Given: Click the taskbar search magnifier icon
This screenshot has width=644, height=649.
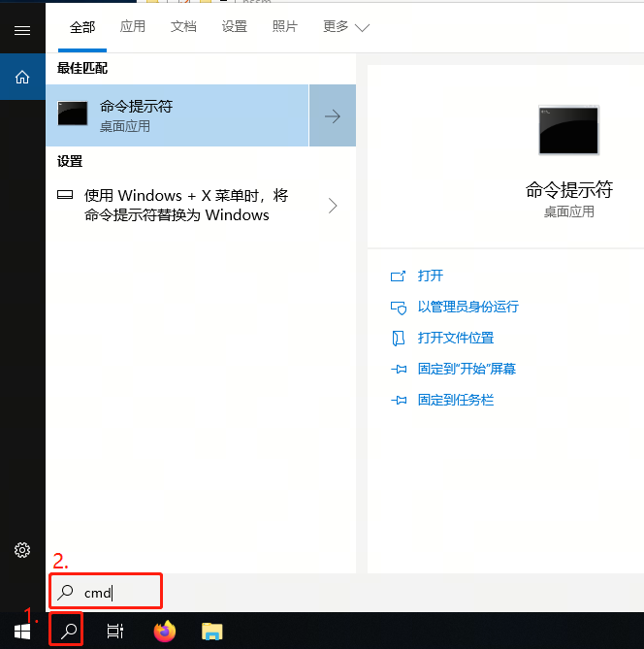Looking at the screenshot, I should coord(69,632).
